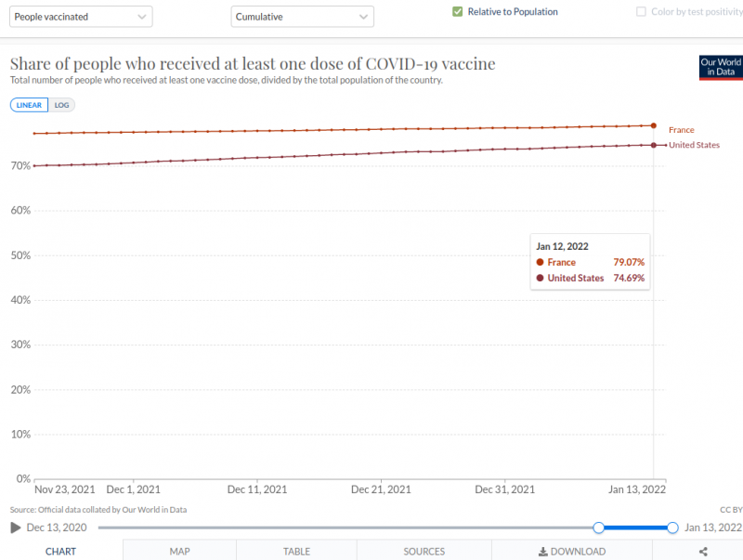Open the People vaccinated dropdown
743x560 pixels.
point(81,17)
